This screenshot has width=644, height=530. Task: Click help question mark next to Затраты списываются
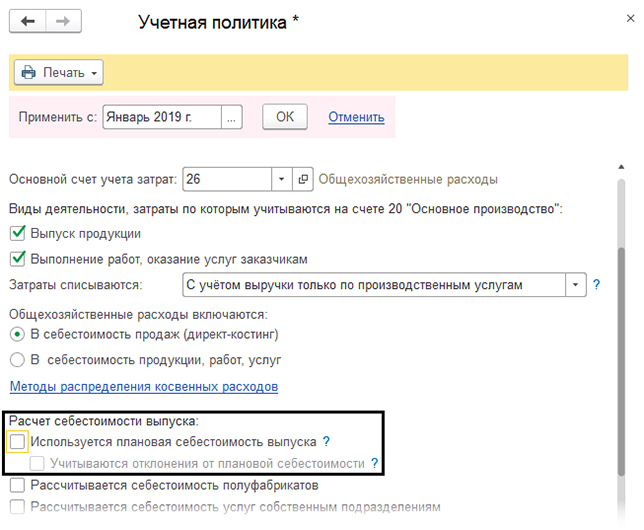(x=596, y=285)
